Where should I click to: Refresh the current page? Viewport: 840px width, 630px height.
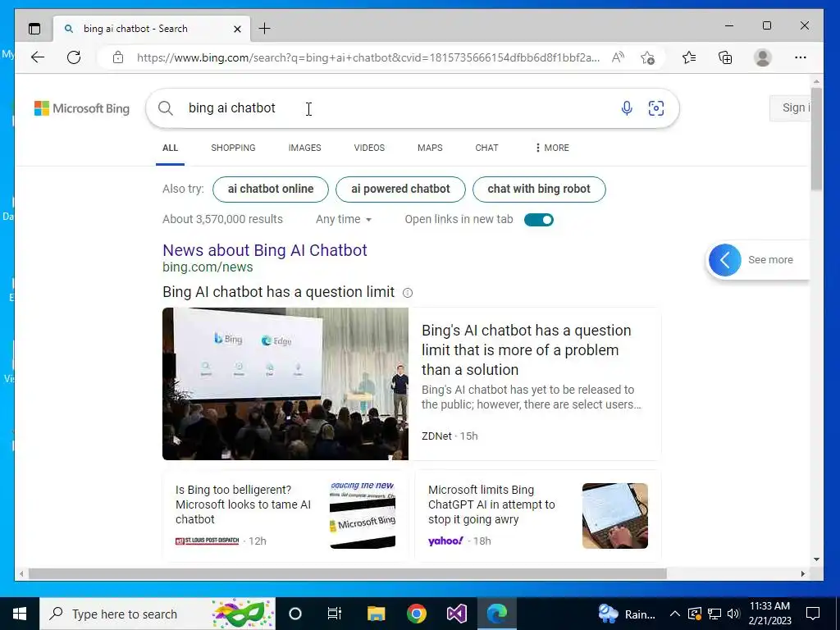pos(74,57)
